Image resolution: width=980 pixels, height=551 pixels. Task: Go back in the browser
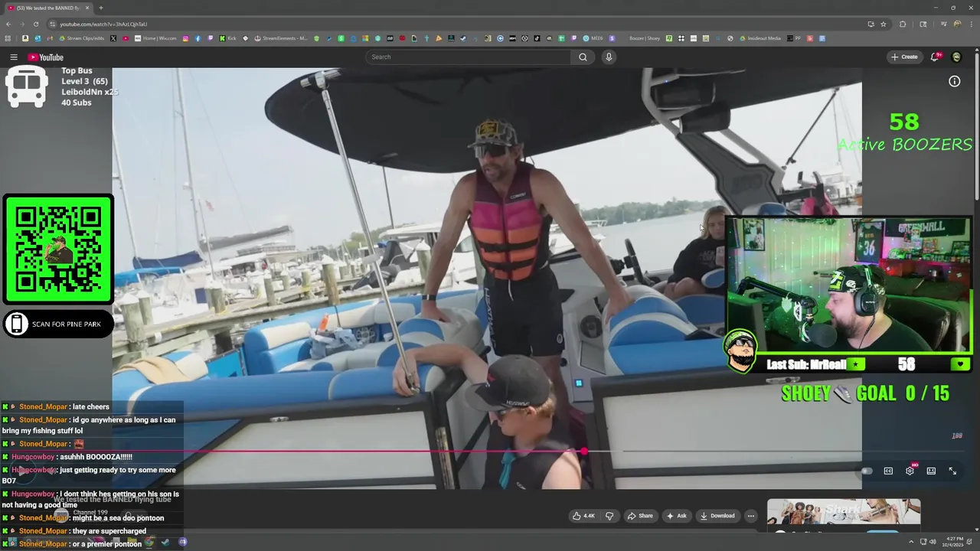pos(8,24)
